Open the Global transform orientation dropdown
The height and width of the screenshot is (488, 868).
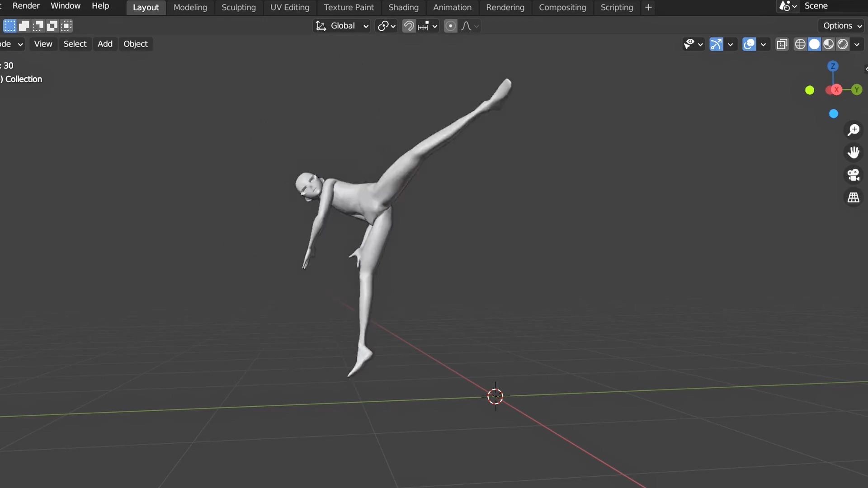coord(342,26)
